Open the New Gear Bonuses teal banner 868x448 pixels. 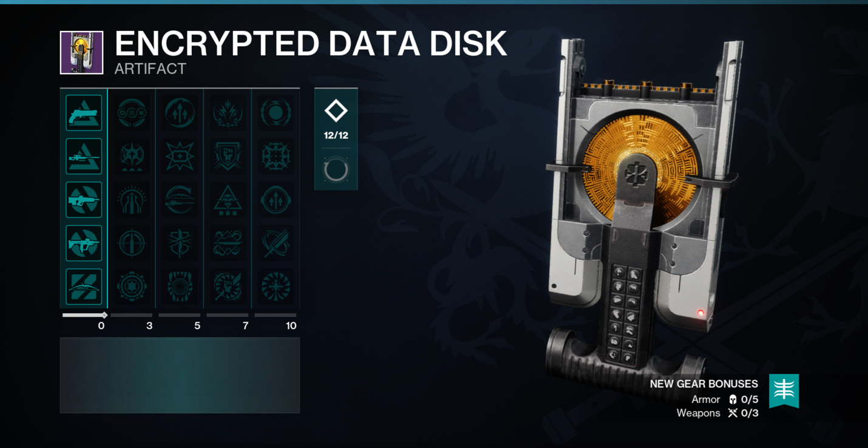coord(784,391)
